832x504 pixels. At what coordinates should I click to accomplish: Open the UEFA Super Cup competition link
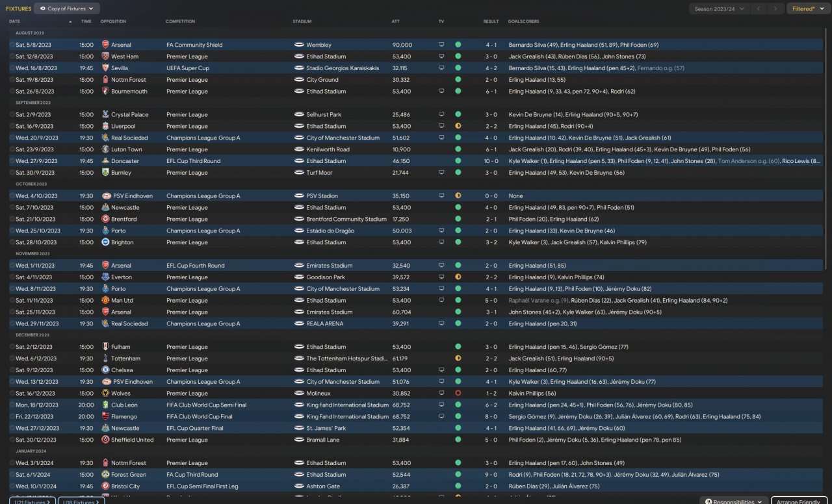188,68
